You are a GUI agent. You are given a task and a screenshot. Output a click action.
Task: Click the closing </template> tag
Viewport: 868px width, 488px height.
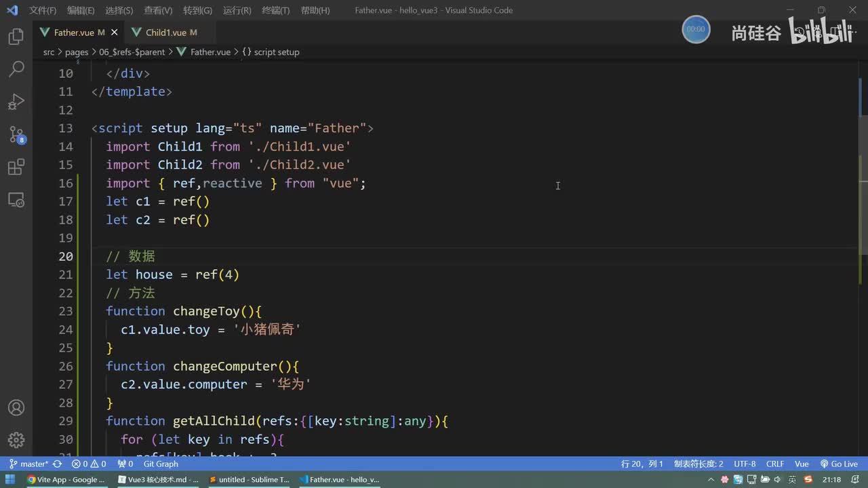pyautogui.click(x=132, y=91)
